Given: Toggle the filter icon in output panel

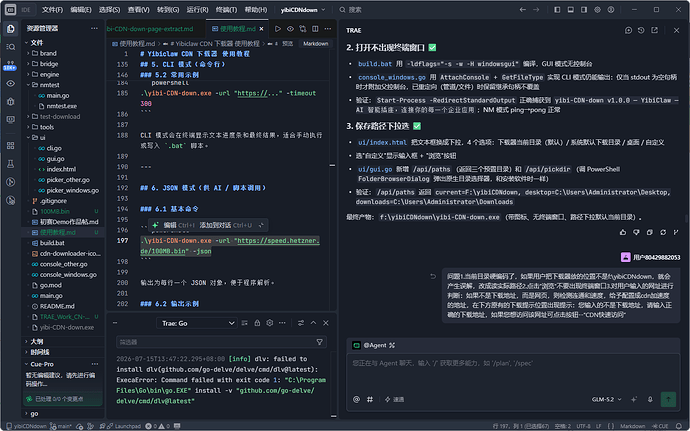Looking at the screenshot, I should coord(319,342).
